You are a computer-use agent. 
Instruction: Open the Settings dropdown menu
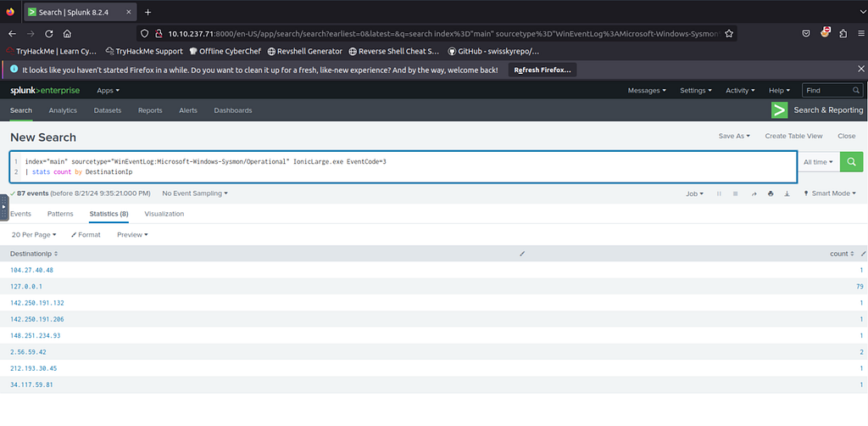click(696, 90)
